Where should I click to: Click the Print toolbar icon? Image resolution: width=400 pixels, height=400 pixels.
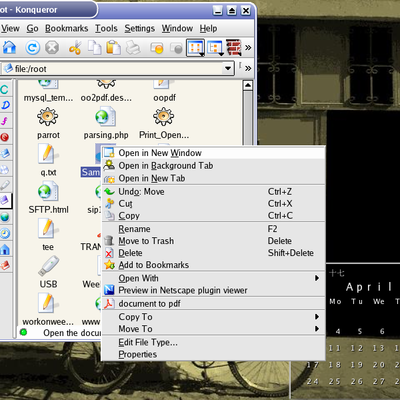133,48
